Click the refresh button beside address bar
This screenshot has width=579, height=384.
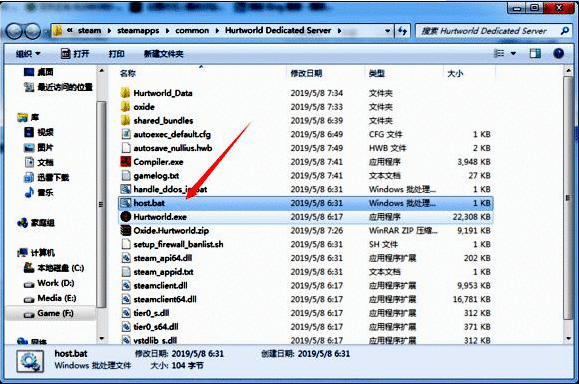(x=402, y=31)
